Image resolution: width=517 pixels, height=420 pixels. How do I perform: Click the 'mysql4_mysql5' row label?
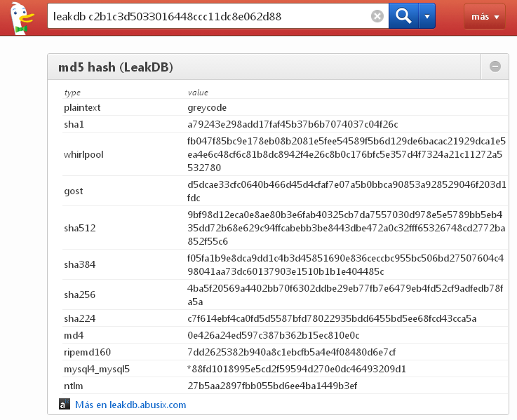(97, 370)
